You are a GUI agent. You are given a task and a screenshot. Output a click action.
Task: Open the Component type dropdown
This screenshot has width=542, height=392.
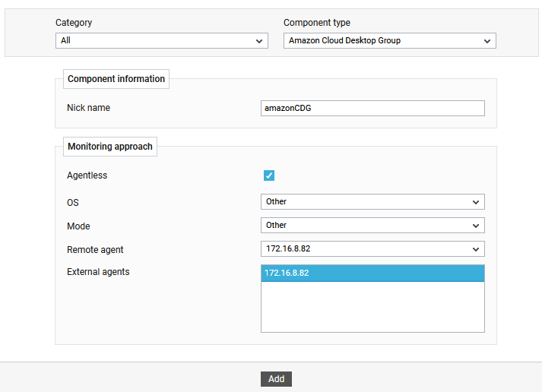(390, 41)
